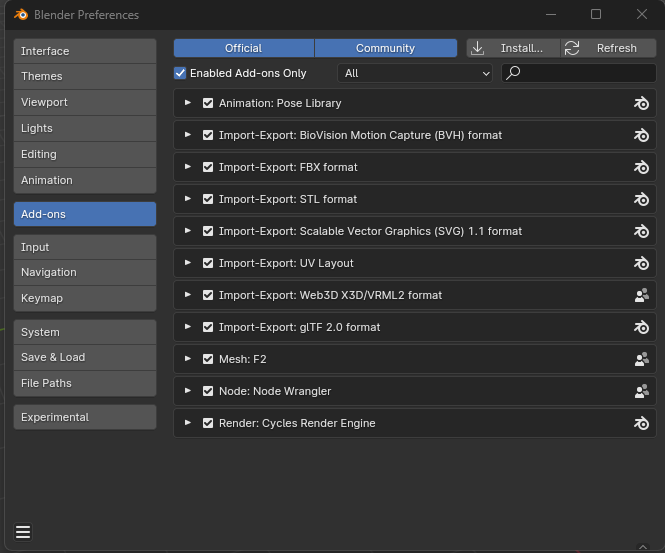665x553 pixels.
Task: Toggle the Official add-ons filter
Action: (244, 48)
